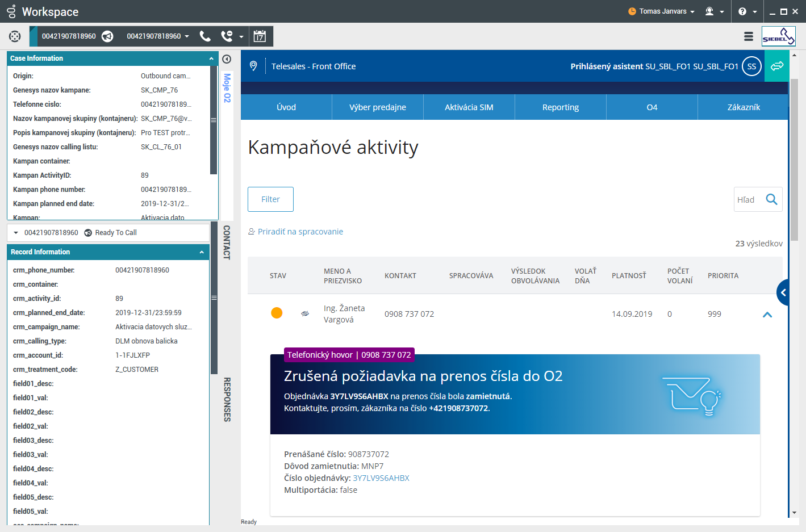Click the 1-1FJLXFP account id value
The image size is (806, 532).
(x=133, y=355)
